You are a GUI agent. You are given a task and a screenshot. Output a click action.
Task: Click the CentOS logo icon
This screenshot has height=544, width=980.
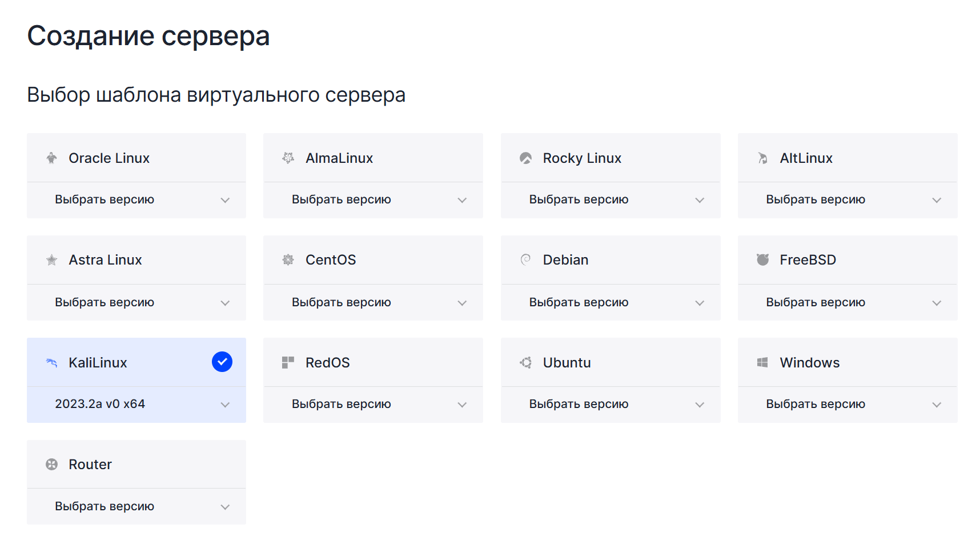tap(288, 259)
